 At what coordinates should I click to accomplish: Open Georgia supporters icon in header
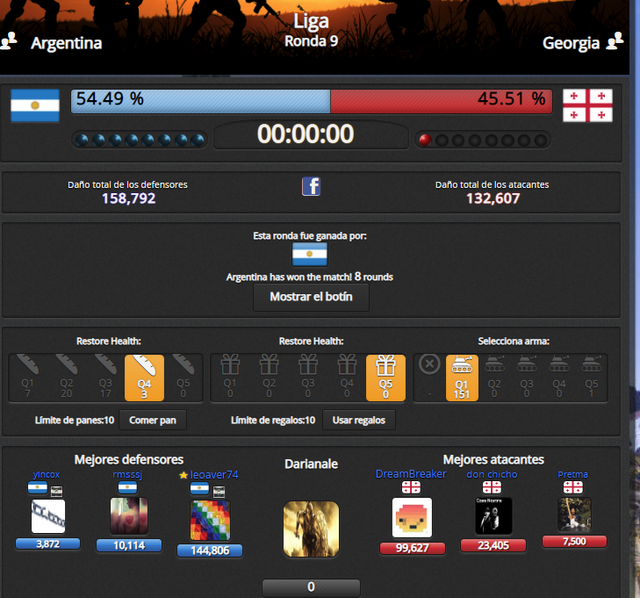coord(615,40)
